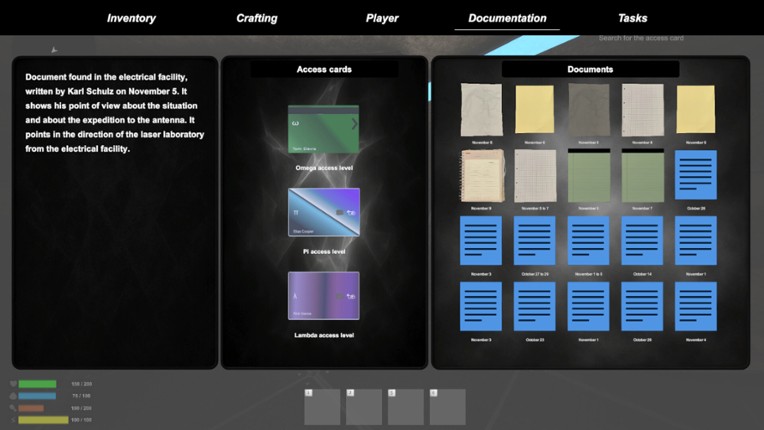Open the October 14 blue document
764x430 pixels.
pos(642,241)
